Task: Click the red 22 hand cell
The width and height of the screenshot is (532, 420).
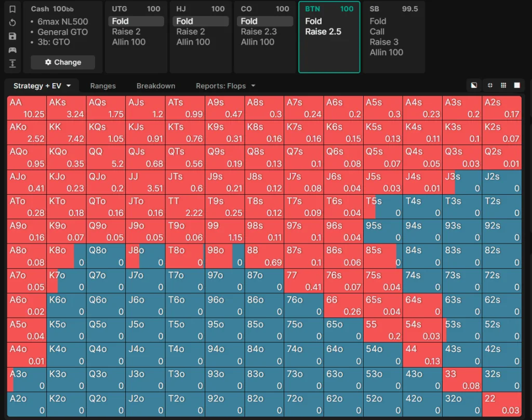Action: pos(502,404)
